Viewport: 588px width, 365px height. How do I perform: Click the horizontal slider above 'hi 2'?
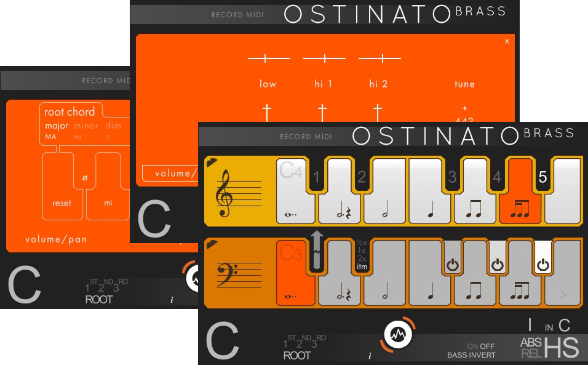click(x=379, y=58)
